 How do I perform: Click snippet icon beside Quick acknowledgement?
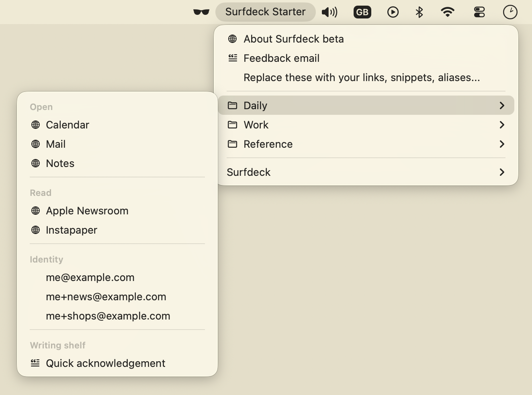(x=35, y=363)
